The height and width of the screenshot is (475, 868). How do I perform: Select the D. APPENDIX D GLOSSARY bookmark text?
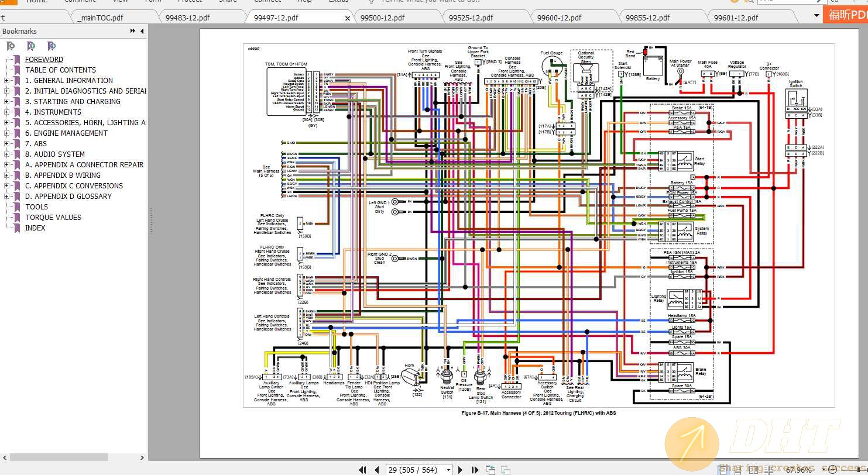point(68,196)
